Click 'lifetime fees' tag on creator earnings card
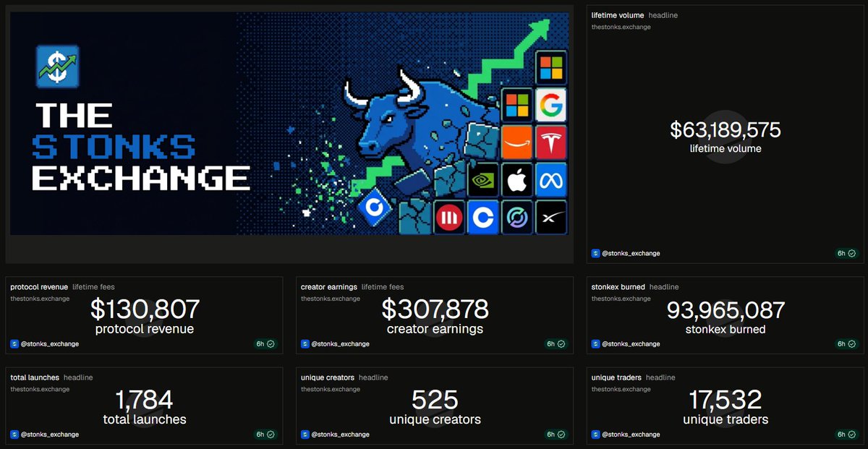 (x=383, y=287)
